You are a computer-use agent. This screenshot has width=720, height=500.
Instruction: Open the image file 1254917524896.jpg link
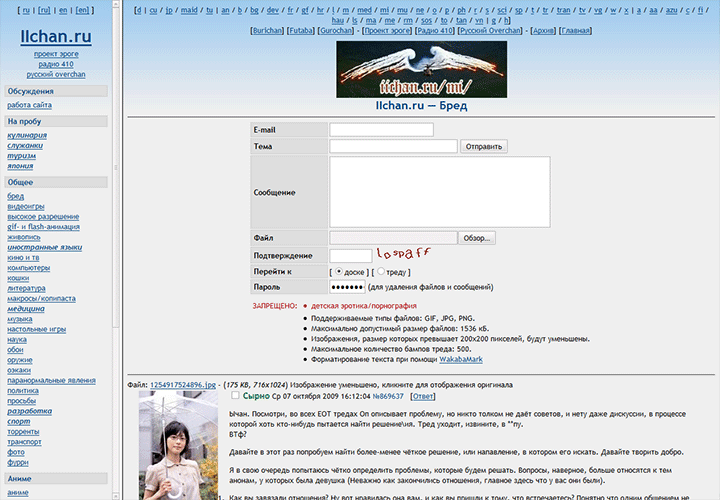(183, 385)
